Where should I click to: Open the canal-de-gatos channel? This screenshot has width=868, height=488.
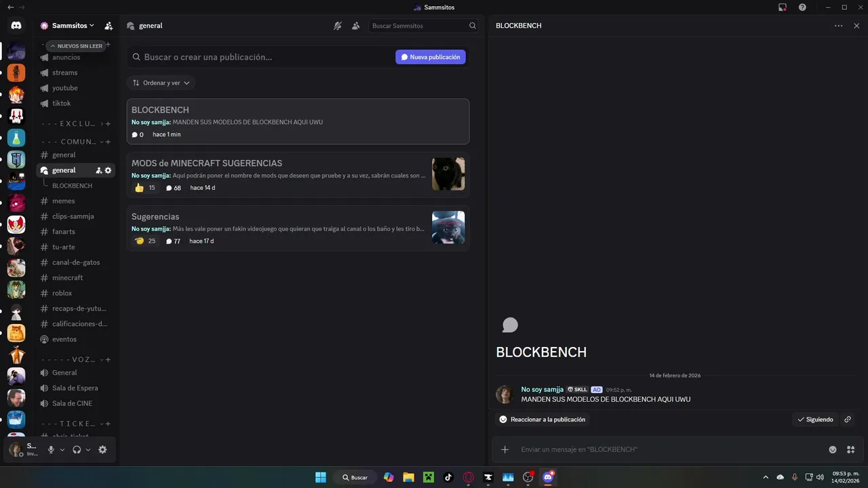pyautogui.click(x=75, y=262)
